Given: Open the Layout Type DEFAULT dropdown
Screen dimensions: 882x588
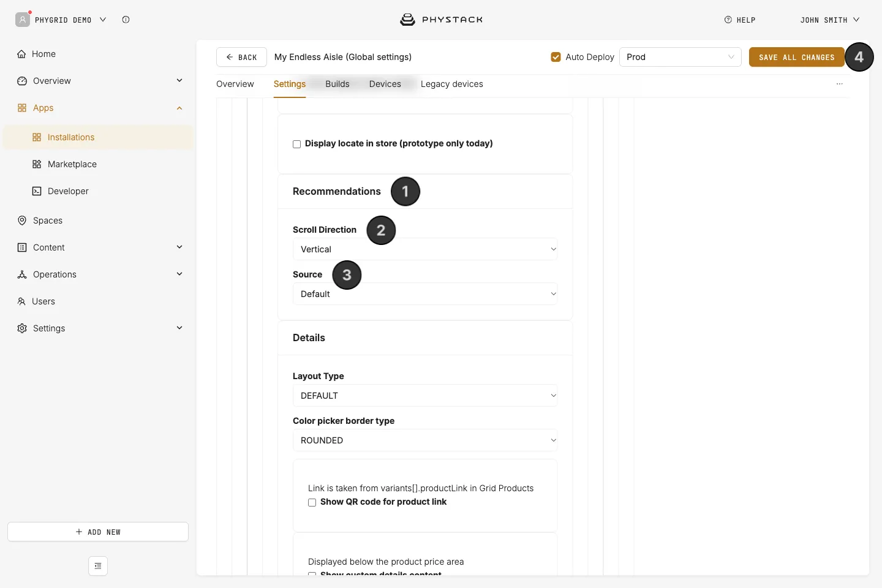Looking at the screenshot, I should tap(425, 396).
